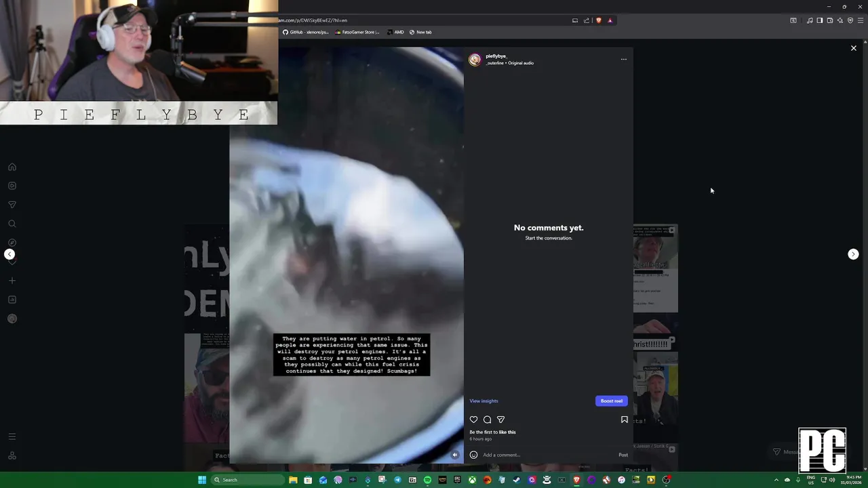Open Instagram More hamburger menu in sidebar

[12, 436]
